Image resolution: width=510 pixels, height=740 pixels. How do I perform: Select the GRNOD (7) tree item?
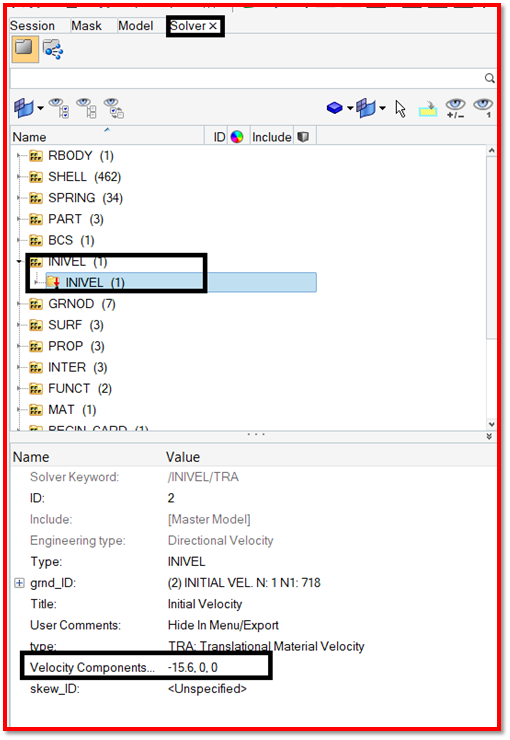click(x=82, y=304)
